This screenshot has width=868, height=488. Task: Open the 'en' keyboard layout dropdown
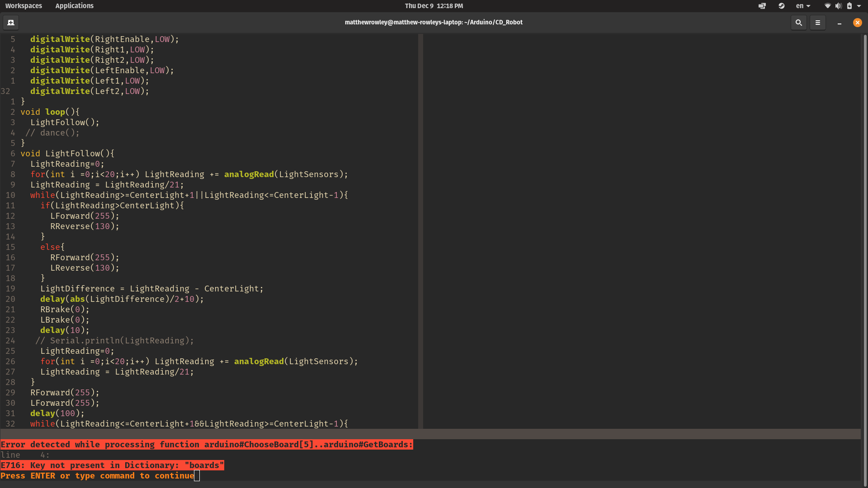[x=803, y=6]
